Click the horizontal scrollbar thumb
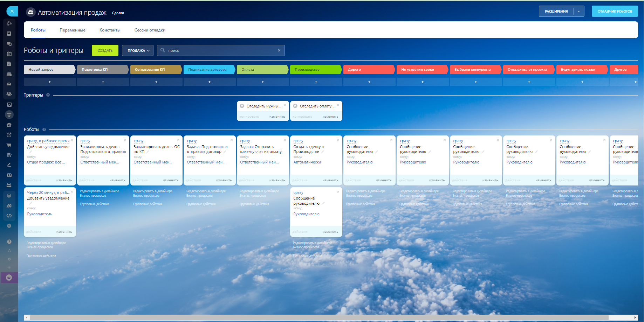 coord(319,318)
